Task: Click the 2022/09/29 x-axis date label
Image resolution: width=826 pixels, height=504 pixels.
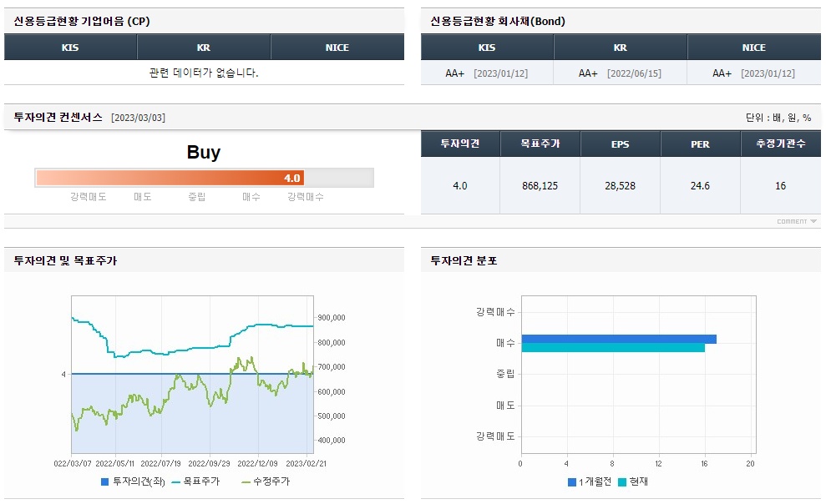Action: tap(209, 463)
